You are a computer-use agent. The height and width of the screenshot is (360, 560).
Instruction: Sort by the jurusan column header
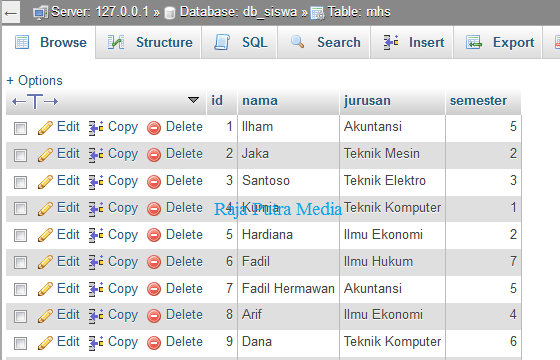pyautogui.click(x=367, y=101)
